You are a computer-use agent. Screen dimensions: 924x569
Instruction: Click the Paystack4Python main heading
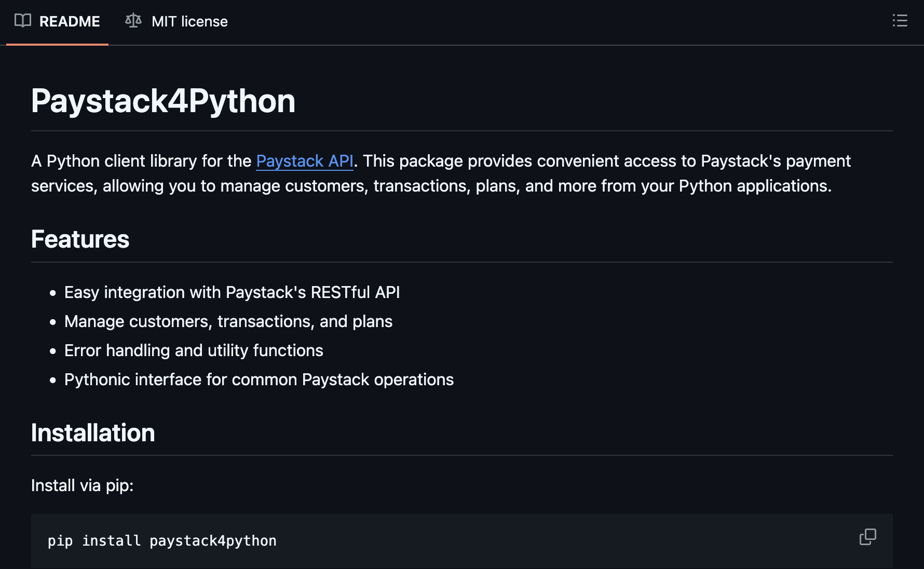163,101
